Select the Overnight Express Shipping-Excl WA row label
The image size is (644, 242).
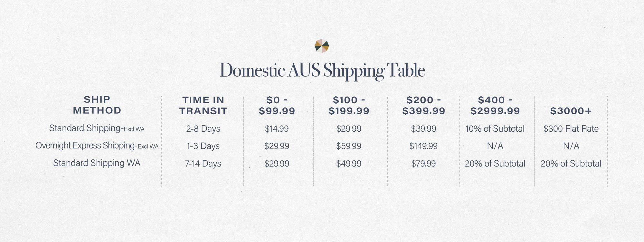pos(97,146)
